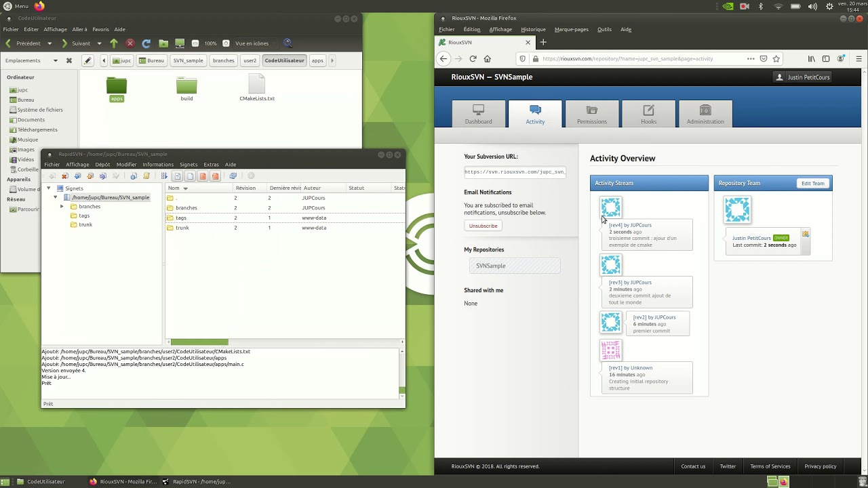868x488 pixels.
Task: Click the Edit Team button
Action: click(812, 183)
